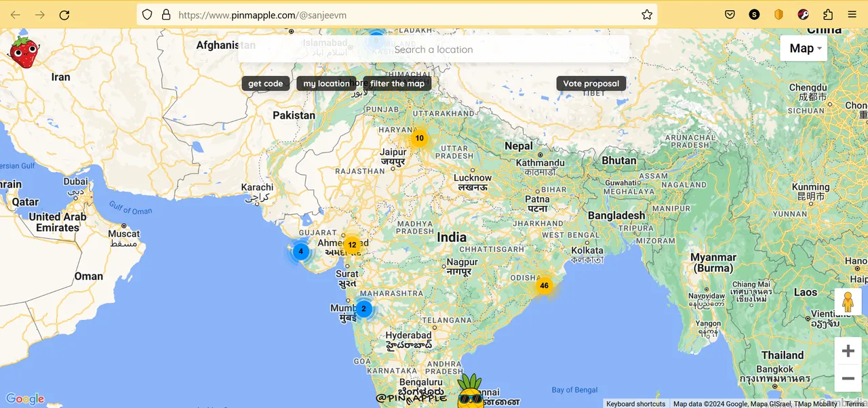Open the Map type dropdown
The image size is (868, 408).
804,48
